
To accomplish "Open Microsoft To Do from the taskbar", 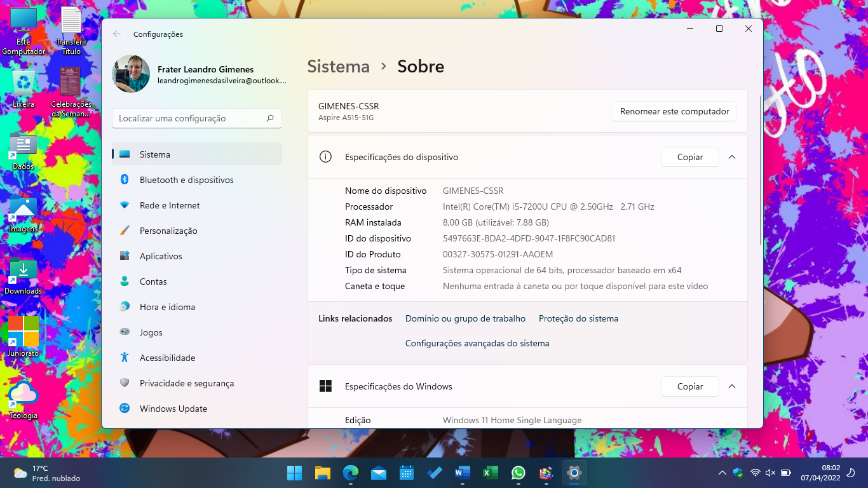I will [x=435, y=473].
